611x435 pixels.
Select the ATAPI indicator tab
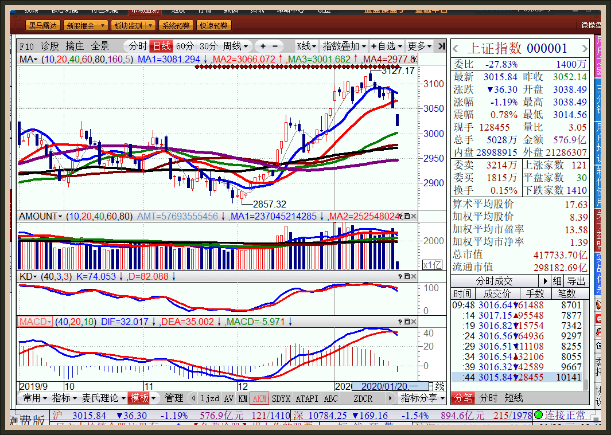click(x=307, y=398)
